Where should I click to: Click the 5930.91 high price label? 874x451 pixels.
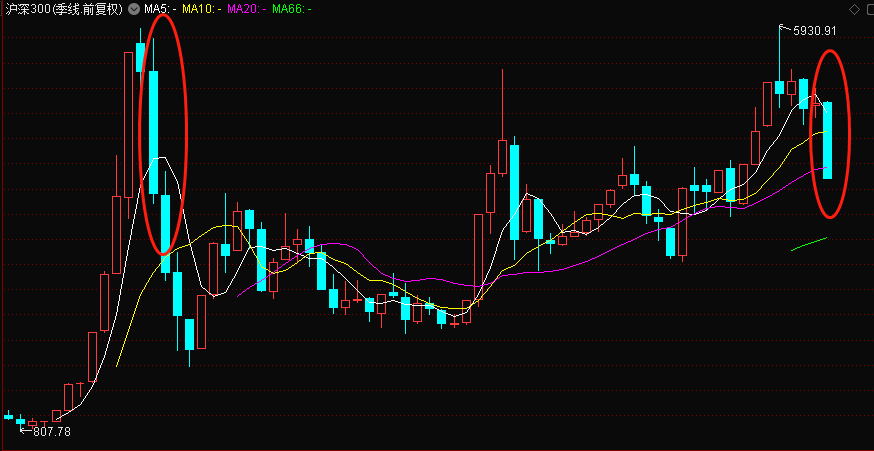coord(814,31)
